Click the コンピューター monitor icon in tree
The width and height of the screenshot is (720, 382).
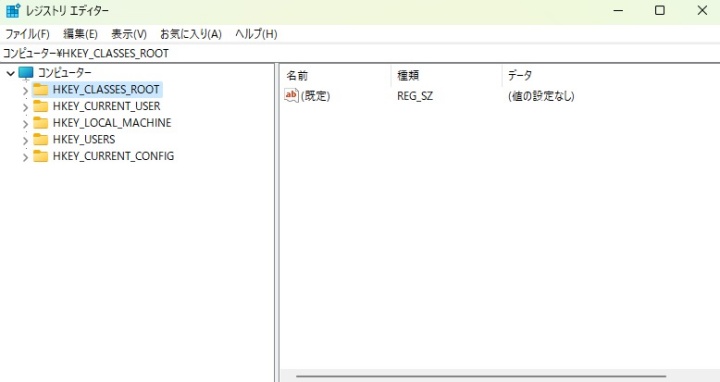click(26, 73)
